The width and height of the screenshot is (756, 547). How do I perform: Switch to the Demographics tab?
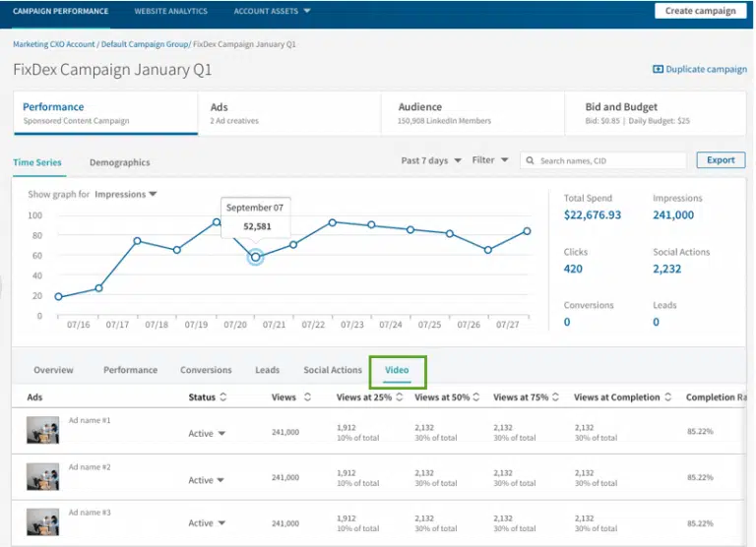[119, 162]
